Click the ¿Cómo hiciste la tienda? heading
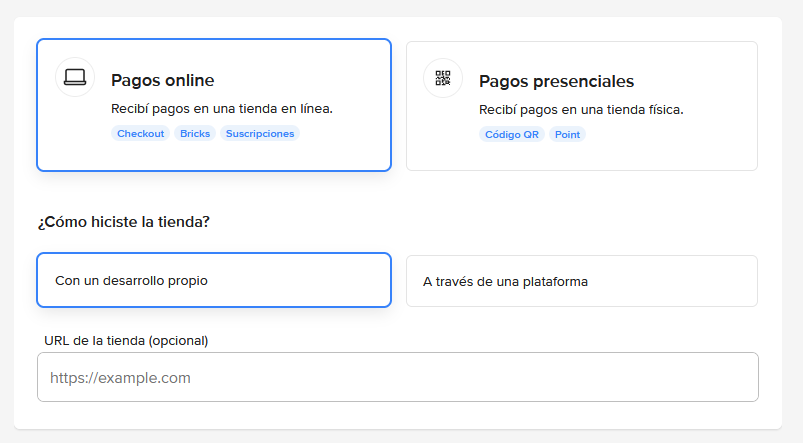 (x=123, y=222)
